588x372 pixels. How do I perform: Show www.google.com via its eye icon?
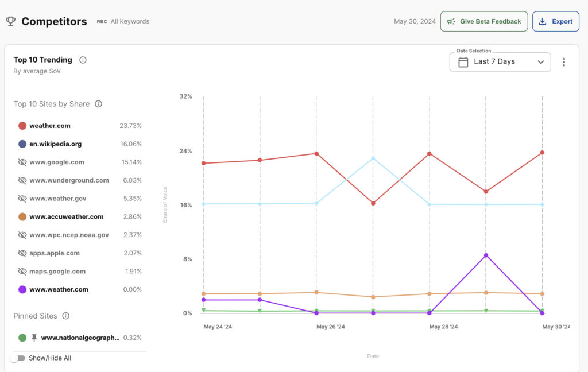coord(22,162)
